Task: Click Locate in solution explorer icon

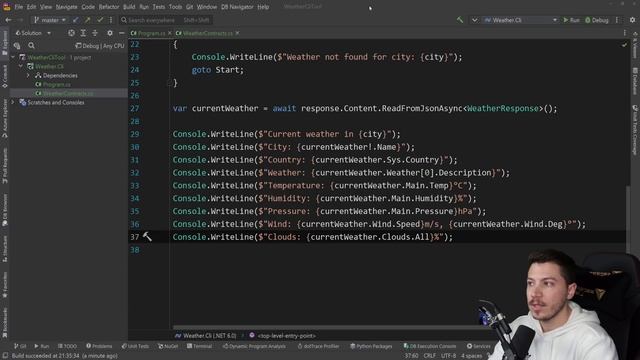Action: pyautogui.click(x=71, y=33)
